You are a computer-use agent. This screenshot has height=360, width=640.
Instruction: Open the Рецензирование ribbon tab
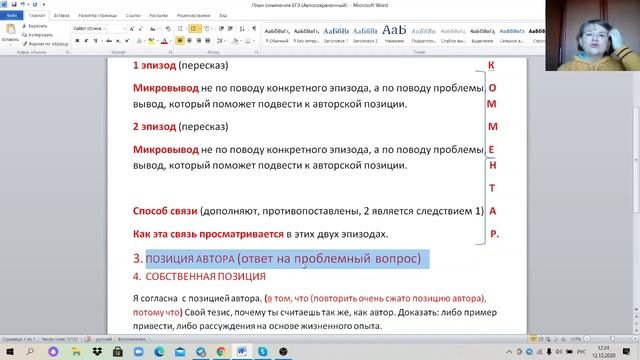pyautogui.click(x=193, y=16)
